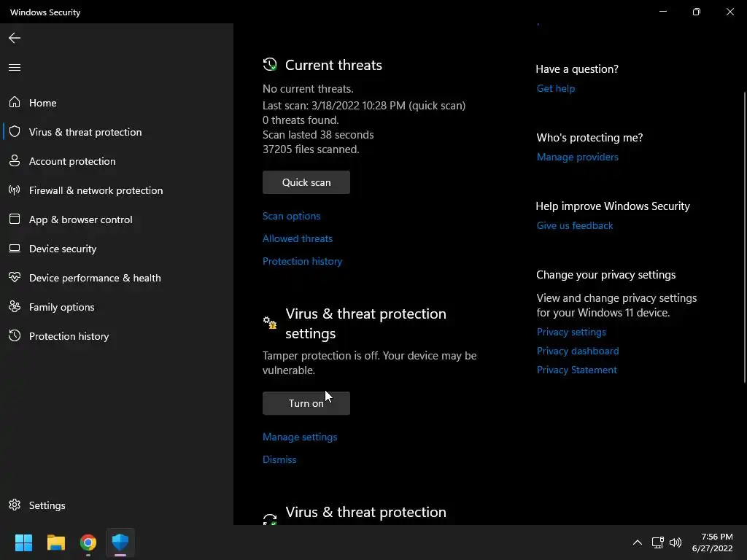Image resolution: width=747 pixels, height=560 pixels.
Task: Click the 'Scan lasted 38 seconds' text
Action: coord(318,135)
